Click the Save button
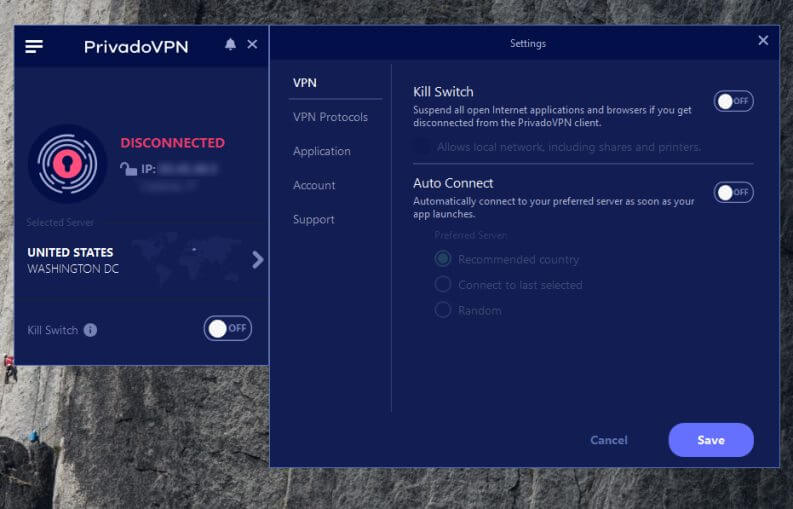Viewport: 793px width, 509px height. click(x=711, y=440)
